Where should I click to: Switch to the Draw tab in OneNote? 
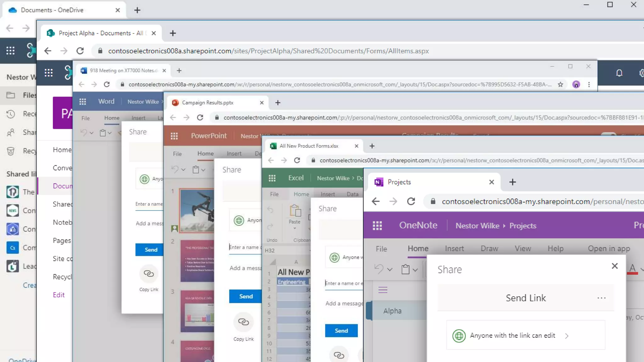point(489,249)
